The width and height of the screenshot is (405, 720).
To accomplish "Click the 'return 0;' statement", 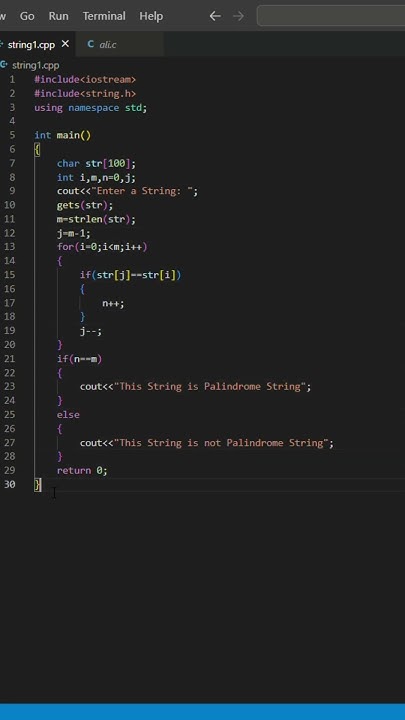I will (82, 471).
